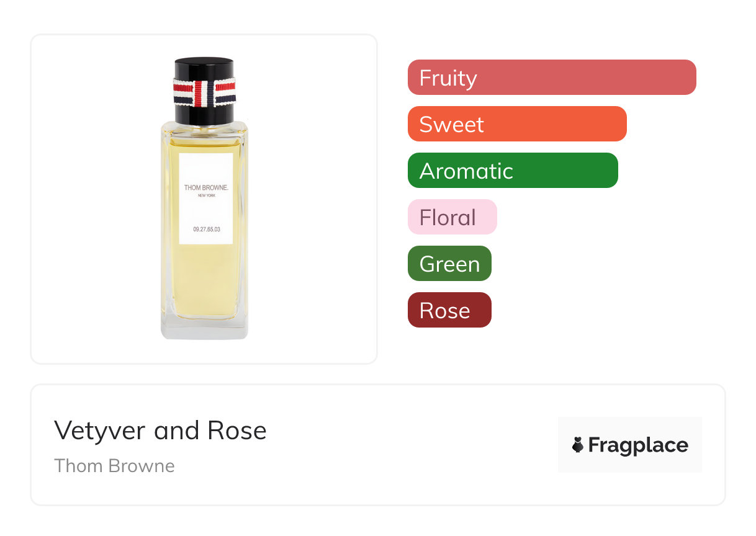Click the THOM BROWNE. text on the label

pyautogui.click(x=205, y=187)
